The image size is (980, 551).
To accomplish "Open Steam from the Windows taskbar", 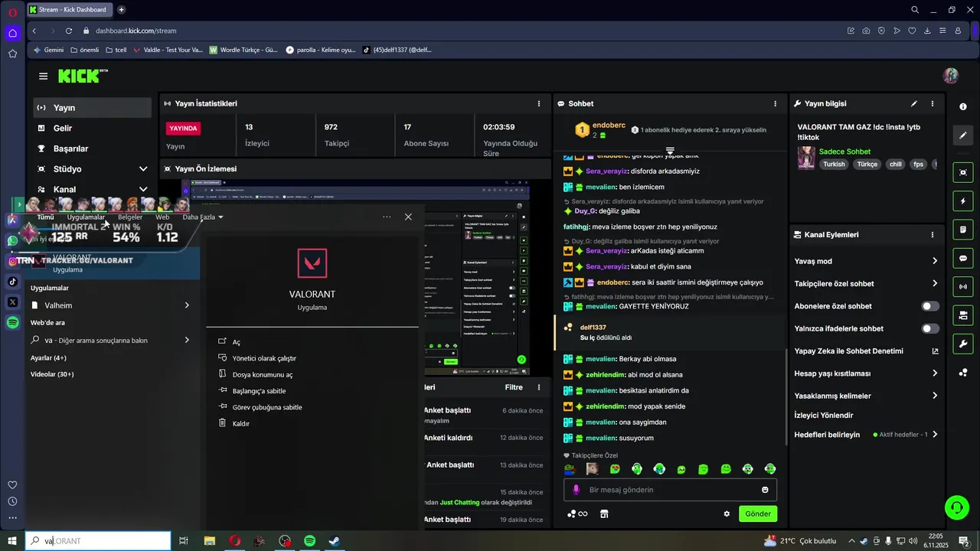I will tap(335, 541).
